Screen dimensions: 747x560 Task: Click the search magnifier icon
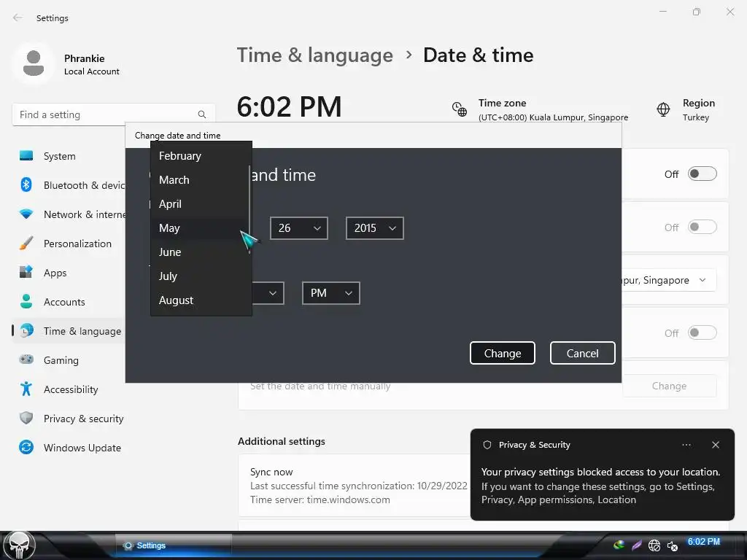(202, 114)
